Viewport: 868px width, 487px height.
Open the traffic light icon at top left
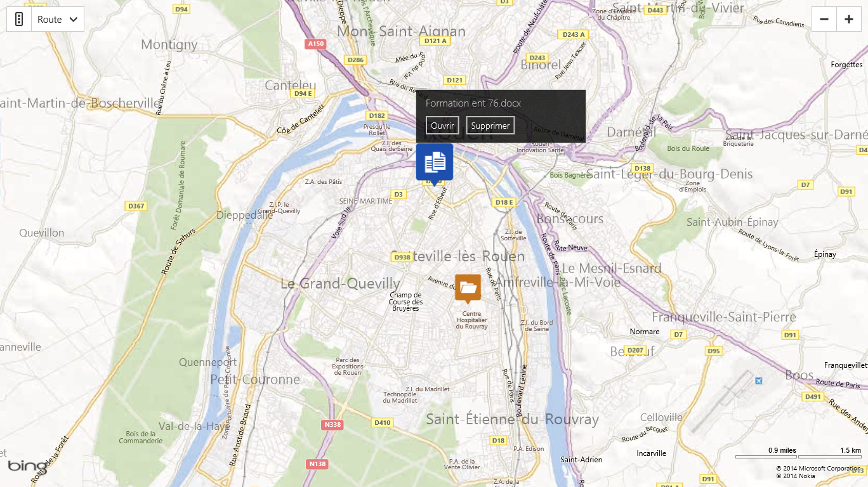coord(19,19)
